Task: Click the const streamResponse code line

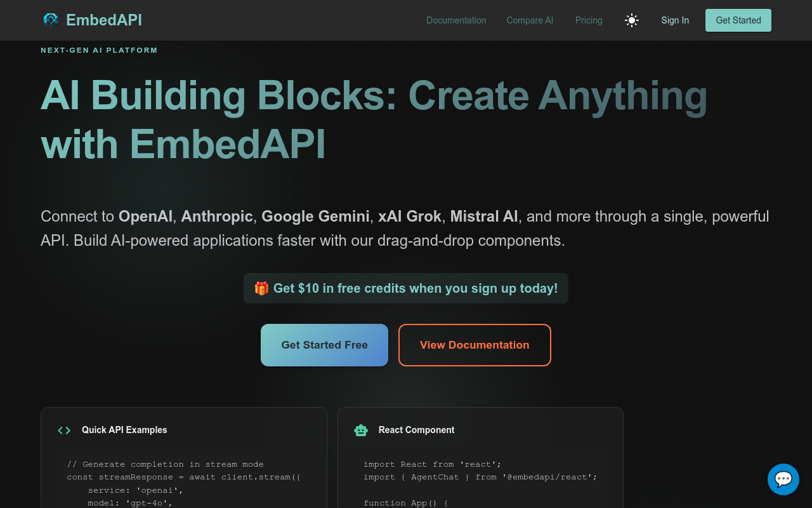Action: point(183,477)
